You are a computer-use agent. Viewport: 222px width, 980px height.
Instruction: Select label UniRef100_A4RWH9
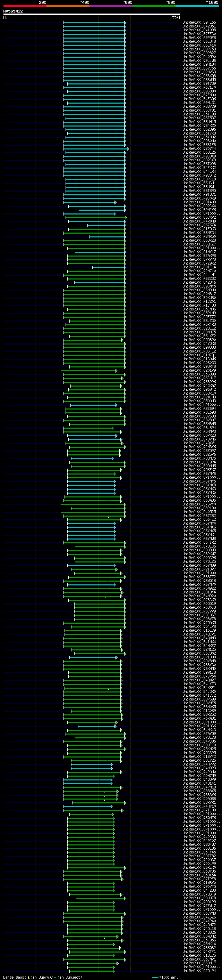(x=199, y=221)
